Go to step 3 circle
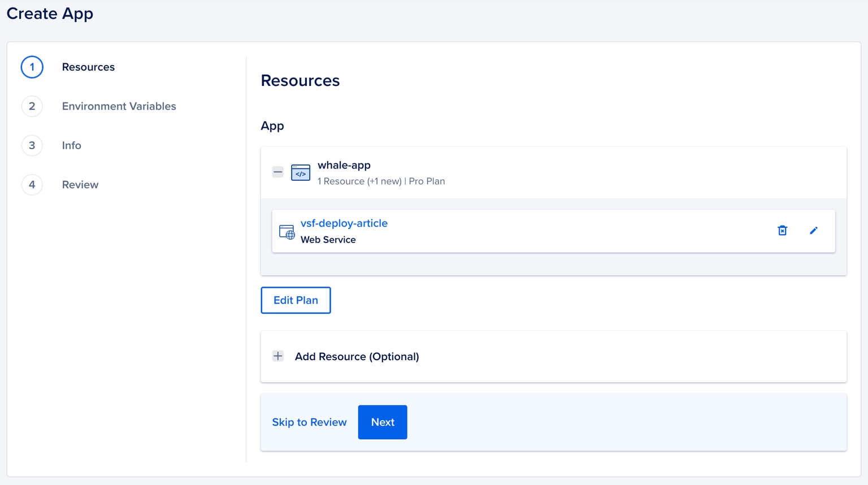Image resolution: width=868 pixels, height=485 pixels. click(32, 145)
